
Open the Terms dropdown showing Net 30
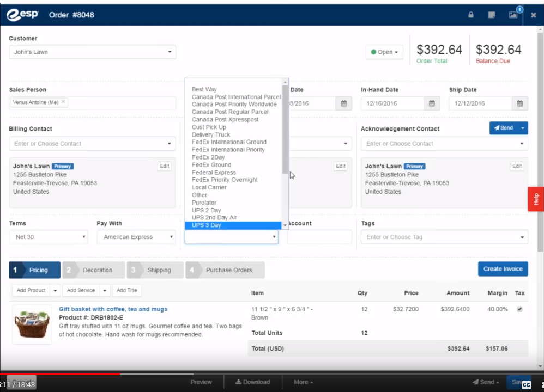pyautogui.click(x=49, y=237)
